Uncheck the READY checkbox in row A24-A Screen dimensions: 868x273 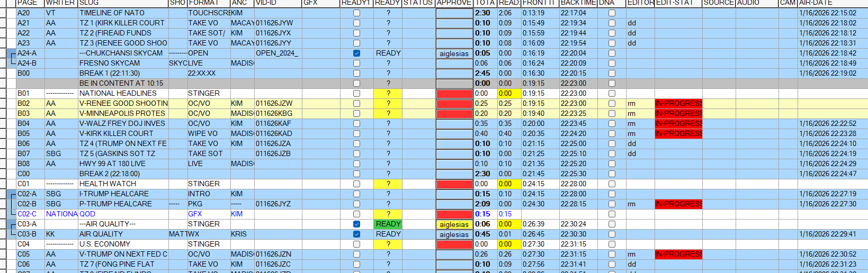click(356, 53)
